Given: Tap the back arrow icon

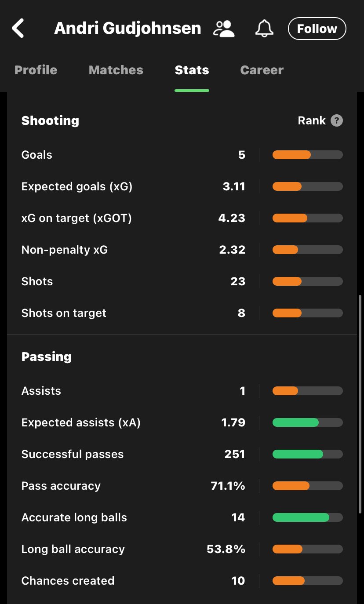Looking at the screenshot, I should [x=18, y=29].
